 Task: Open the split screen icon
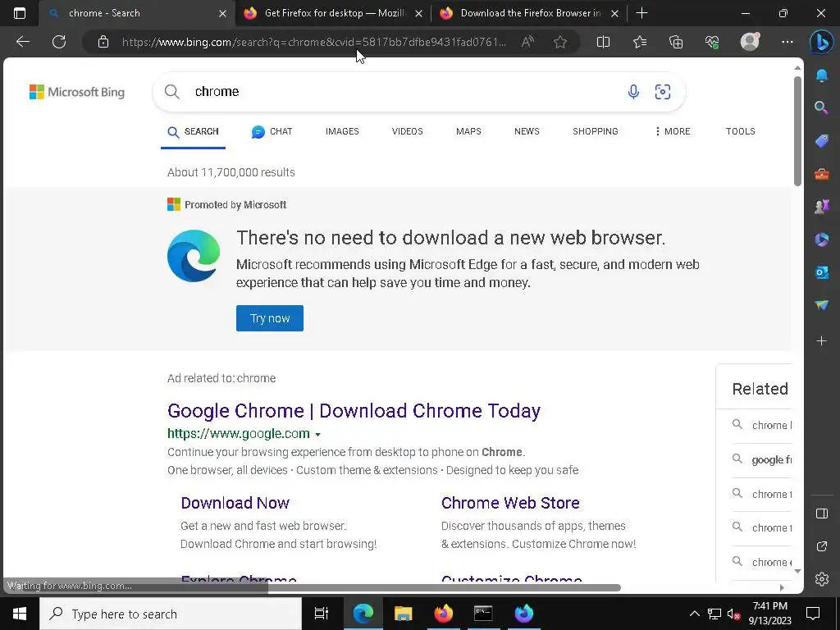[x=603, y=42]
